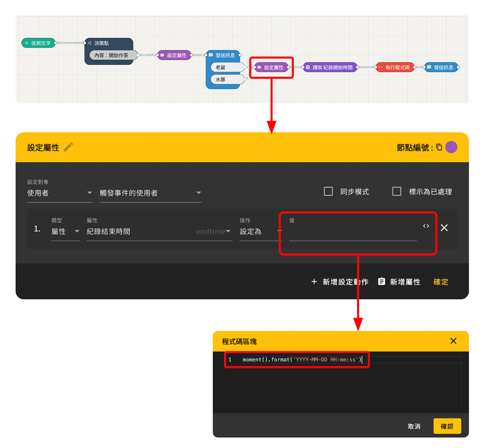Select the 讀取 紀錄開始時間 node
Screen dimensions: 485x448
(330, 67)
